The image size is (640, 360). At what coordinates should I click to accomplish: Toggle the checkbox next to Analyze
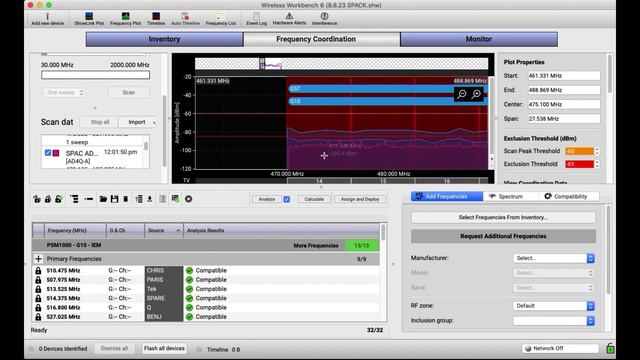pos(287,199)
